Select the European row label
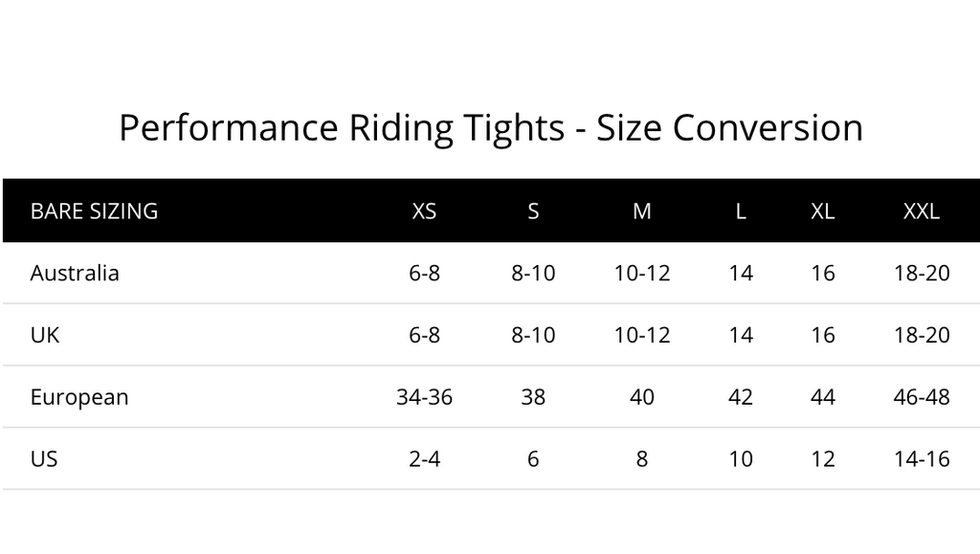 pos(79,397)
